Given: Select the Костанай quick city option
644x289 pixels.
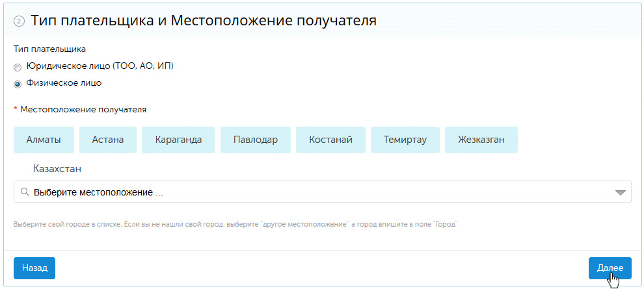Looking at the screenshot, I should click(x=330, y=140).
